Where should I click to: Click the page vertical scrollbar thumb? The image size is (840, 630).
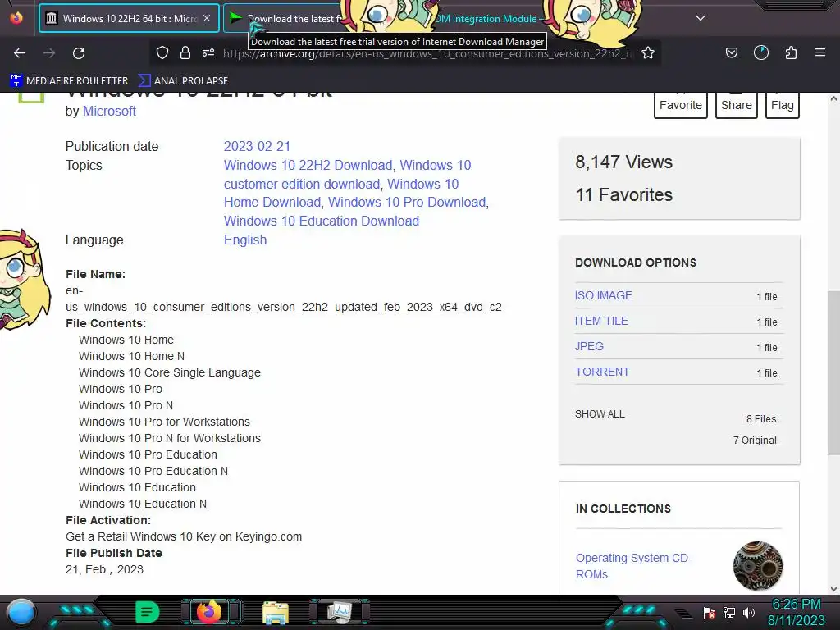(833, 373)
